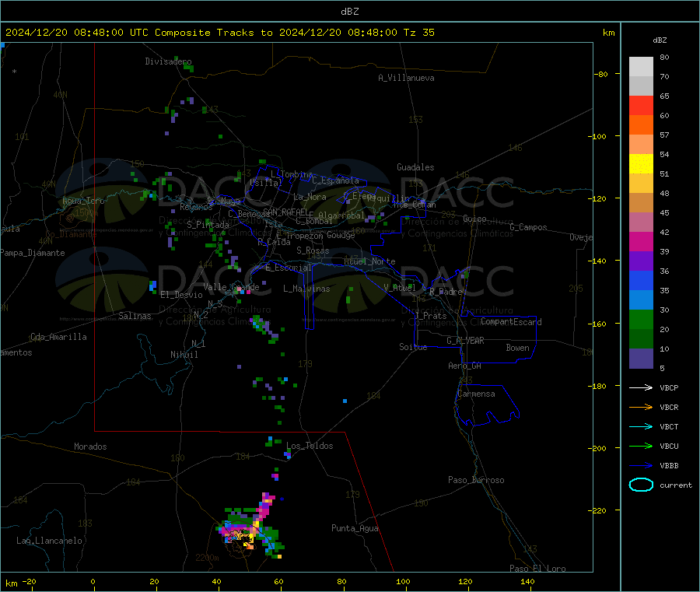The height and width of the screenshot is (592, 700).
Task: Click the E_Escorial map label
Action: click(x=289, y=268)
